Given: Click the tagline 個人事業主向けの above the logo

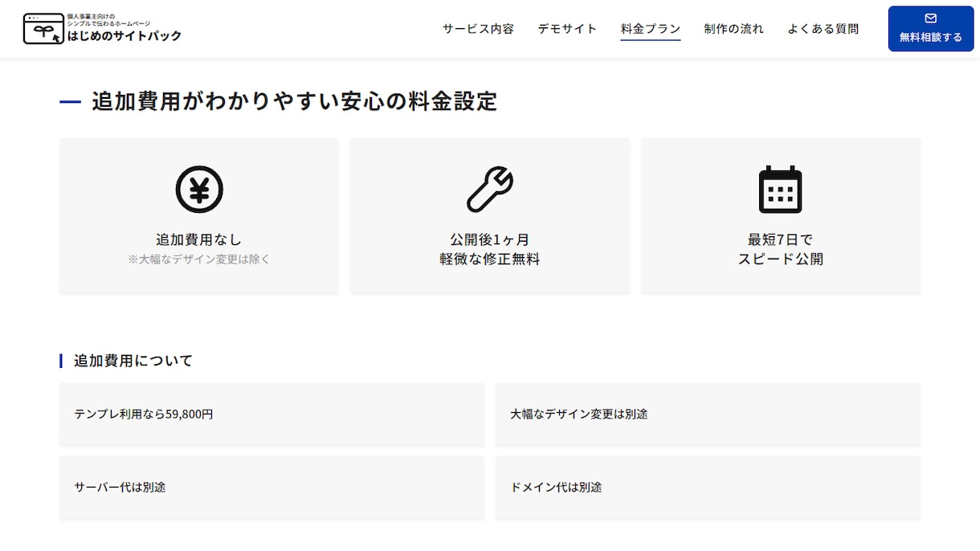Looking at the screenshot, I should [x=91, y=16].
